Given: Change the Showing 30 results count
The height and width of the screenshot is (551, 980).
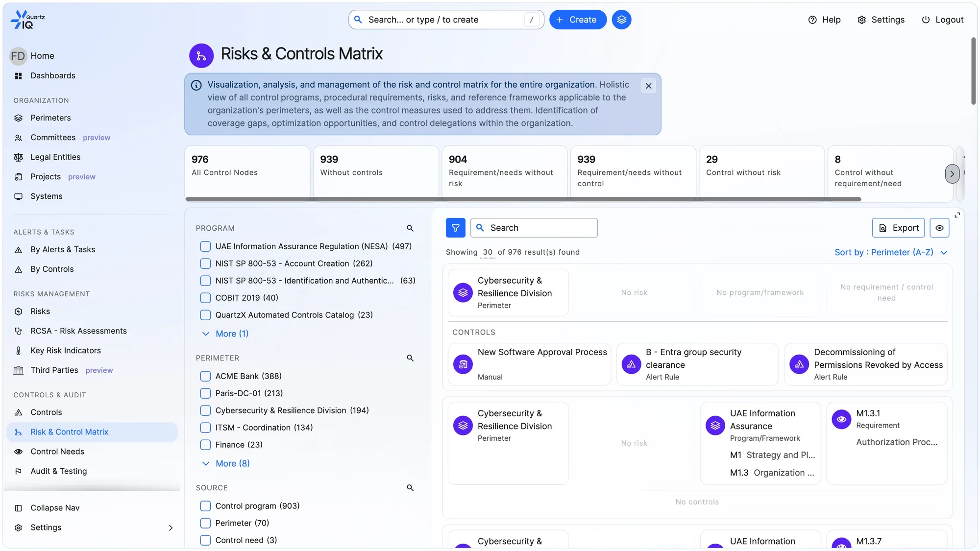Looking at the screenshot, I should pyautogui.click(x=488, y=252).
